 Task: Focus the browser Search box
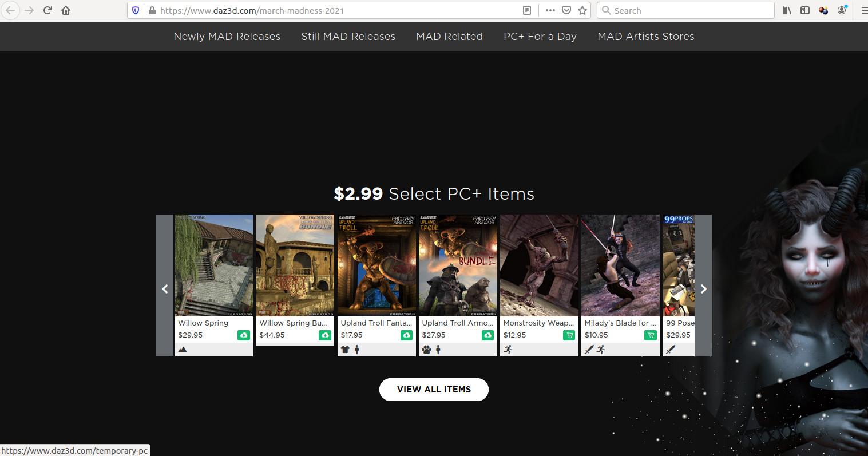[685, 10]
